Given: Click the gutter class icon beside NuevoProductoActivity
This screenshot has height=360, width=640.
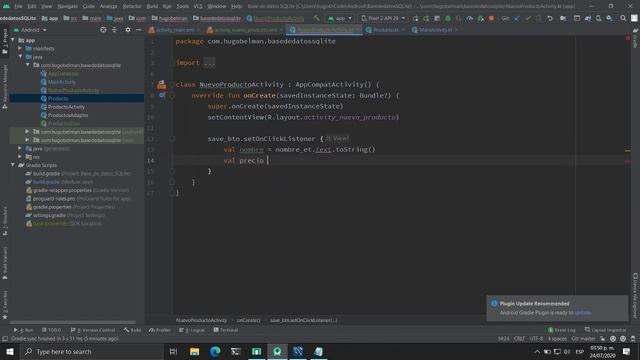Looking at the screenshot, I should [x=162, y=84].
